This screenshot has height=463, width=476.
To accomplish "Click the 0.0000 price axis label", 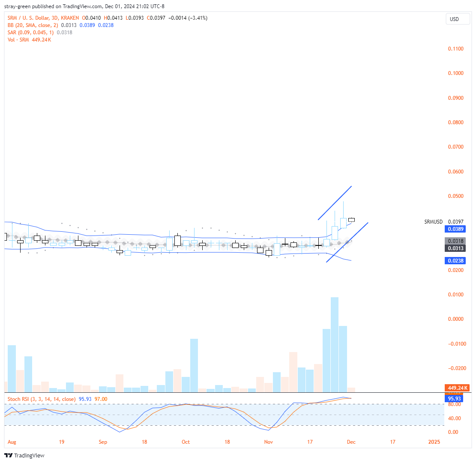I will 456,319.
